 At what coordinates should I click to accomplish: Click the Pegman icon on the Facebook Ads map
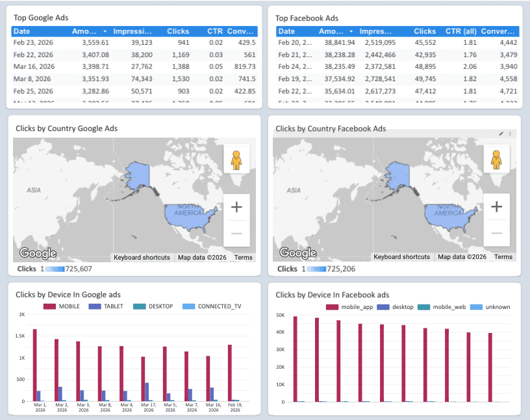click(496, 158)
